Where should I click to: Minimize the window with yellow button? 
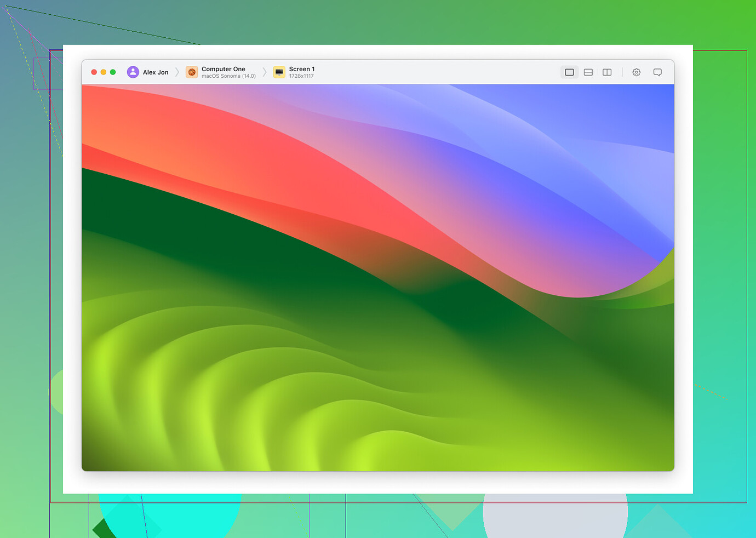pos(104,72)
